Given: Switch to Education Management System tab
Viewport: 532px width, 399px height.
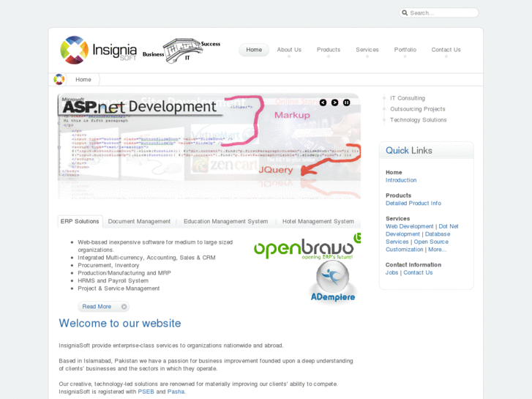Looking at the screenshot, I should pyautogui.click(x=225, y=221).
